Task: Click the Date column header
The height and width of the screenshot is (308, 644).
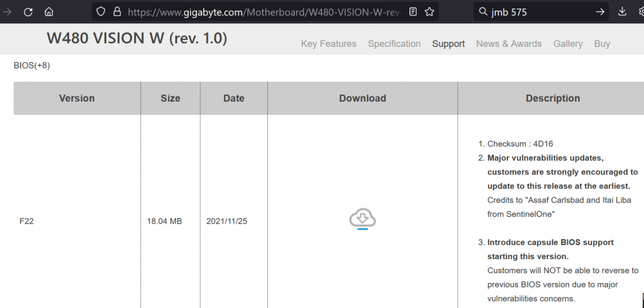Action: 234,98
